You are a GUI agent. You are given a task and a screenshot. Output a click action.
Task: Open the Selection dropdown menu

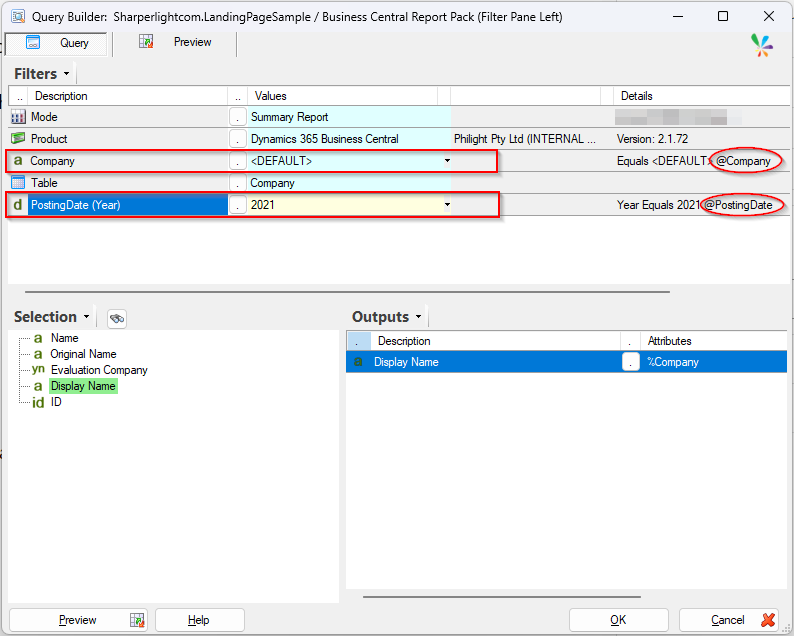coord(87,316)
